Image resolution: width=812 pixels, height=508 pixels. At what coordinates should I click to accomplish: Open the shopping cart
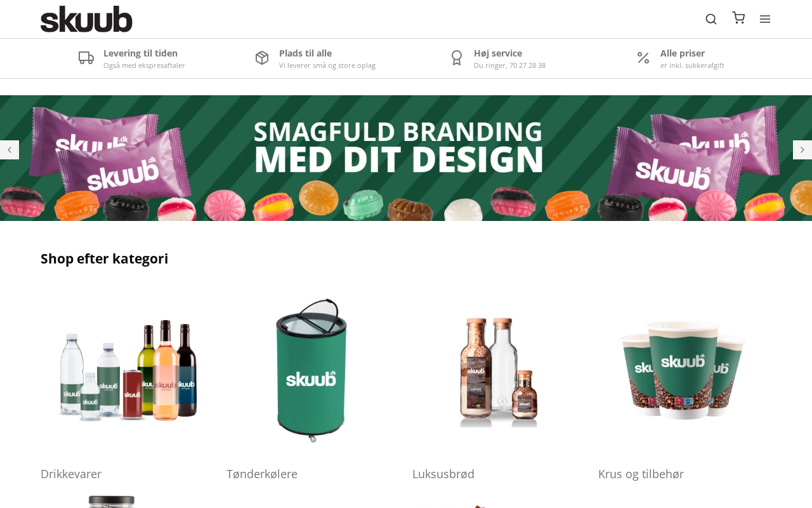pyautogui.click(x=738, y=18)
